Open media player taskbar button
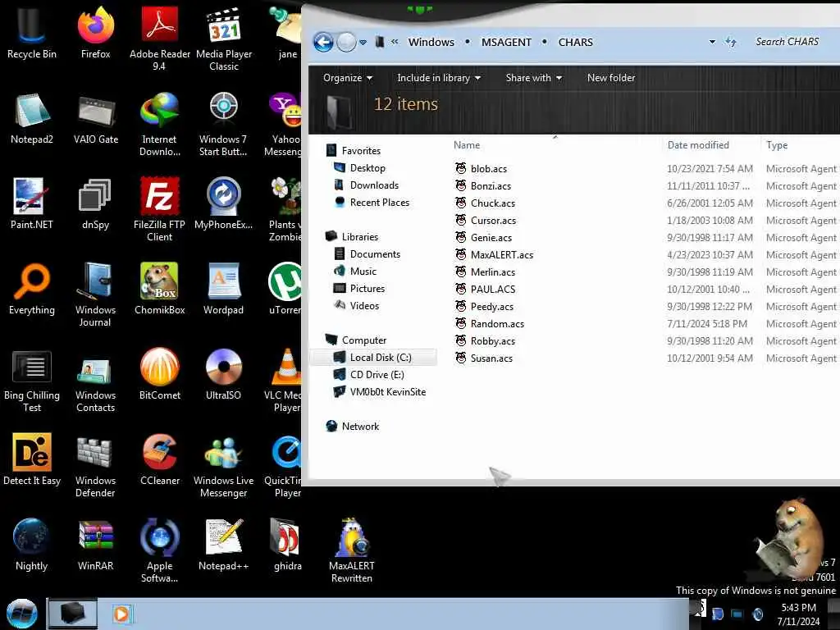Viewport: 840px width, 630px height. [121, 614]
